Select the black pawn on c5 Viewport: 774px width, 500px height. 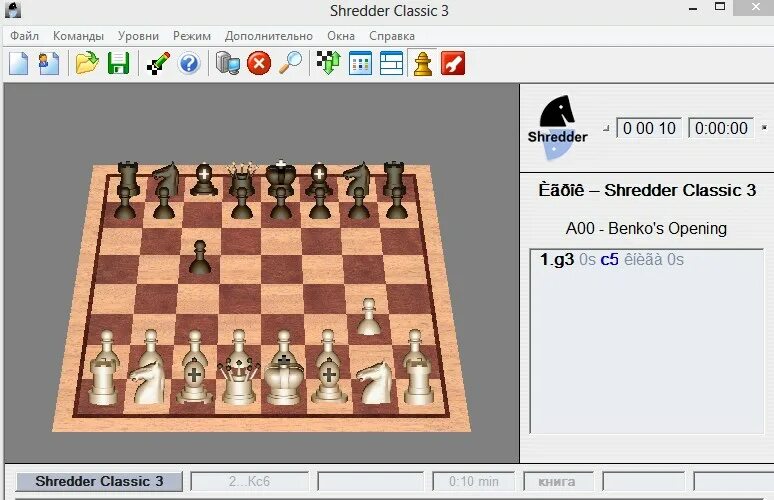point(200,258)
